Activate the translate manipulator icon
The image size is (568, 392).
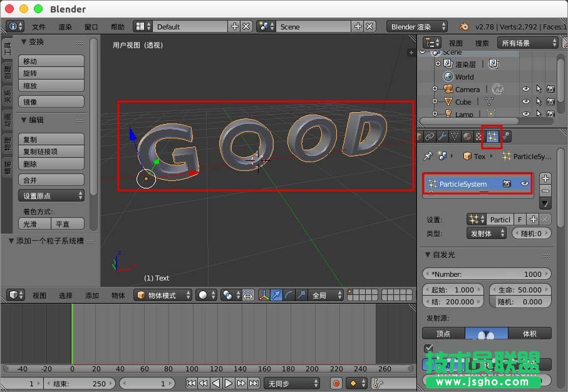[x=276, y=295]
